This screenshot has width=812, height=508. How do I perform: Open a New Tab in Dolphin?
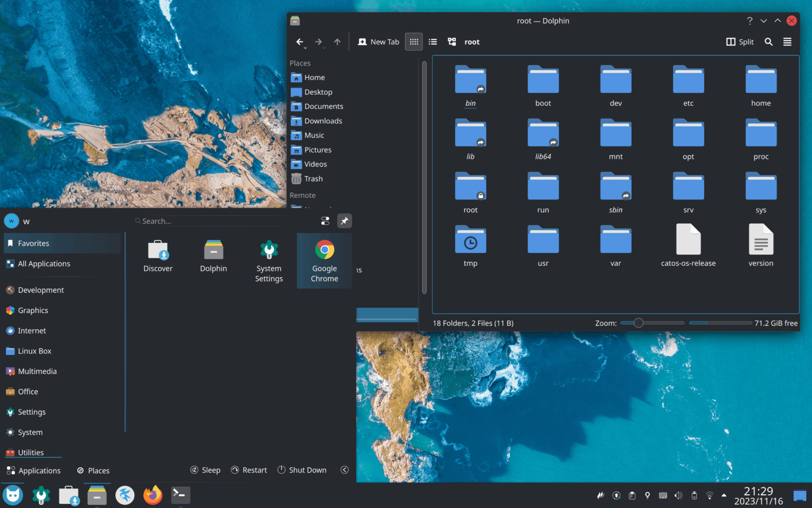click(x=378, y=42)
